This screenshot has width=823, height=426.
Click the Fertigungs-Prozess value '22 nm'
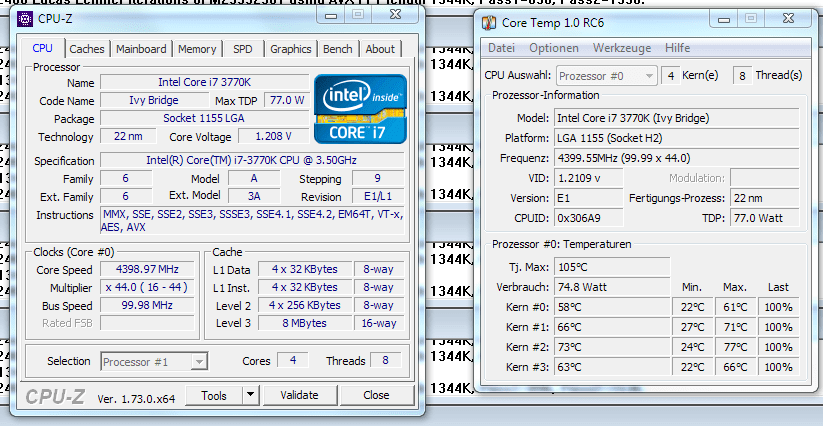[x=765, y=198]
